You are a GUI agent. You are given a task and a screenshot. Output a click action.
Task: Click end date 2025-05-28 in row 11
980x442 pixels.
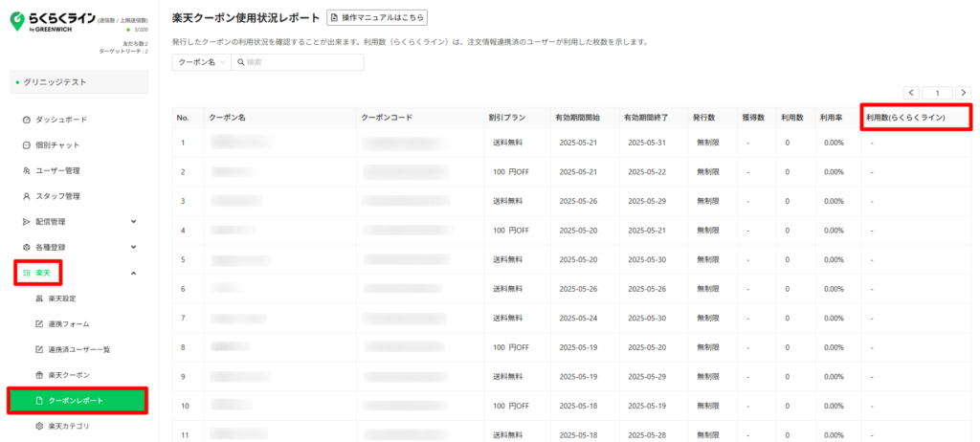tap(647, 434)
